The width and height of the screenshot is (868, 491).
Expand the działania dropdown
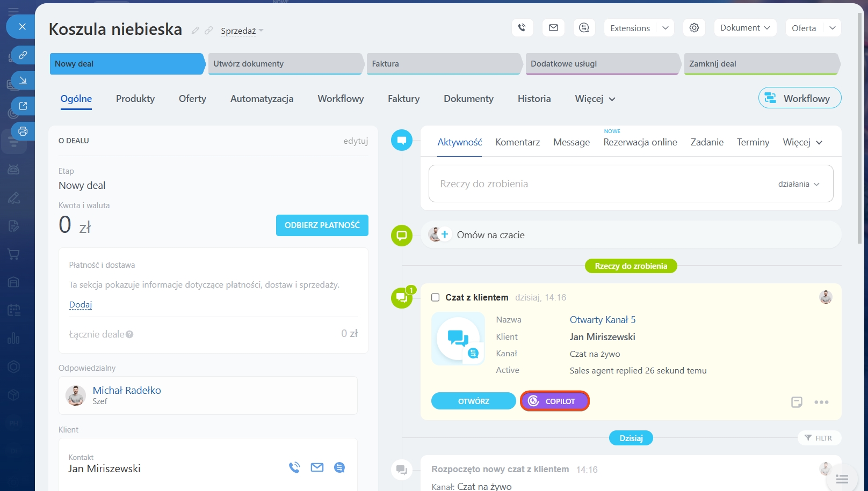click(x=799, y=184)
